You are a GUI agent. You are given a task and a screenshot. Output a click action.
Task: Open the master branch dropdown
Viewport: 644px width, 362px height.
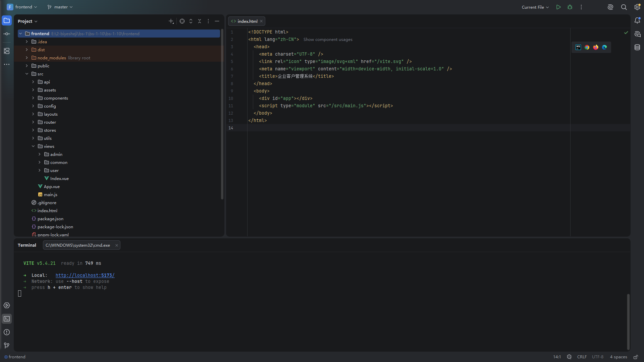coord(60,7)
